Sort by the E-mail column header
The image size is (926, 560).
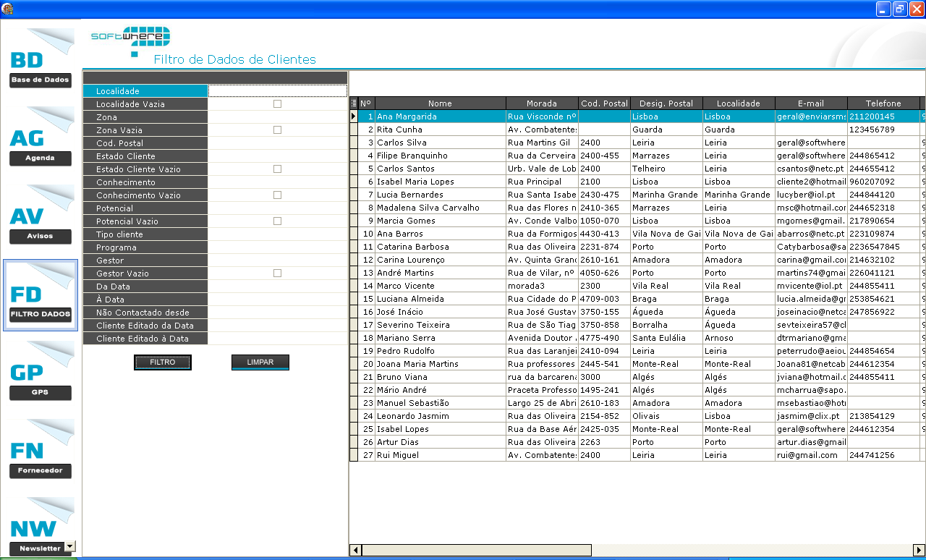tap(811, 103)
